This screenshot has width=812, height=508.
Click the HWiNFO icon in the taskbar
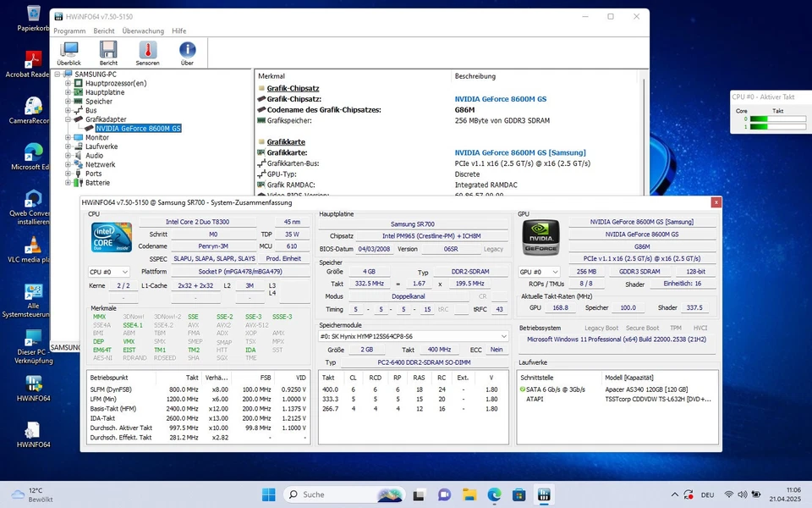[544, 494]
